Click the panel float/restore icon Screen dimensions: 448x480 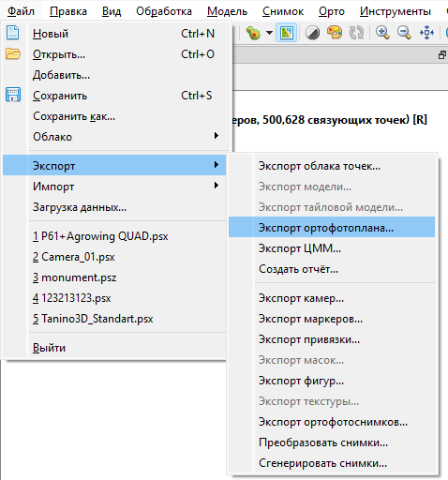442,55
